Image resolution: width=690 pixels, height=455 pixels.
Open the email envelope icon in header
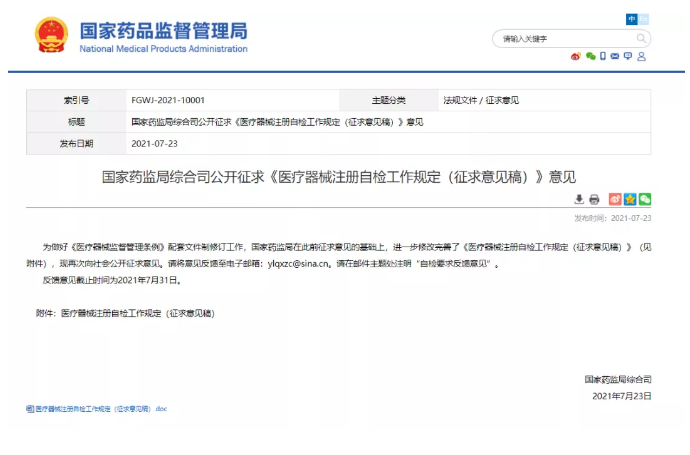click(x=615, y=56)
